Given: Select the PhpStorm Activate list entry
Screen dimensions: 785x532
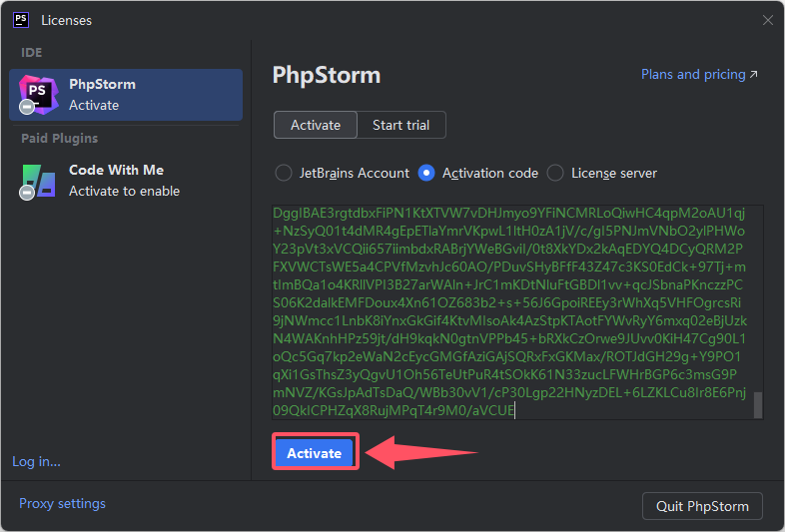Looking at the screenshot, I should point(126,95).
